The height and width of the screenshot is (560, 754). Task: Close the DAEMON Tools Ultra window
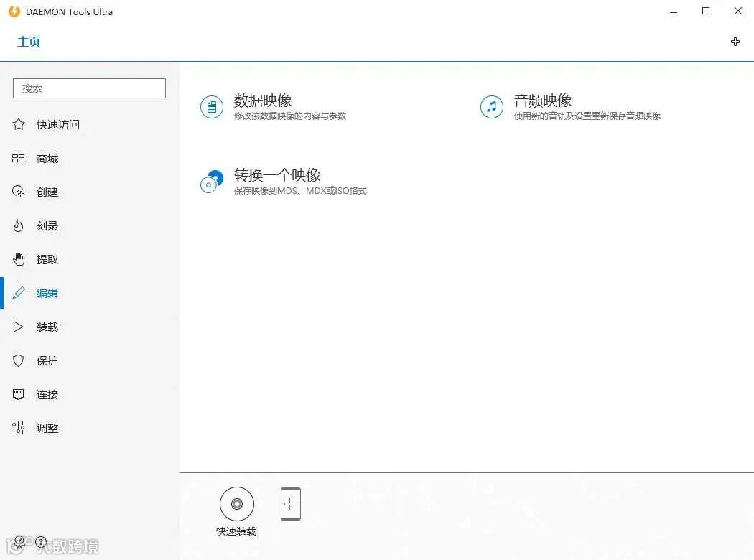click(x=738, y=11)
